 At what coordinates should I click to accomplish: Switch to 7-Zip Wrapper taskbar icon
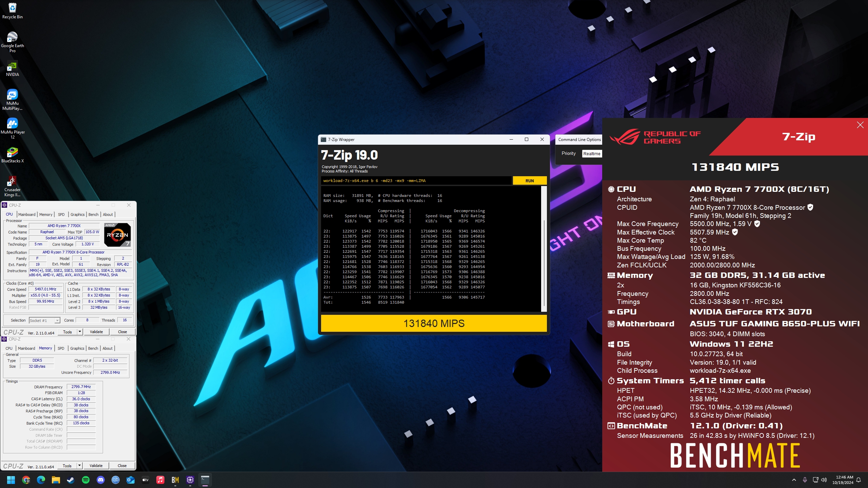(x=205, y=480)
